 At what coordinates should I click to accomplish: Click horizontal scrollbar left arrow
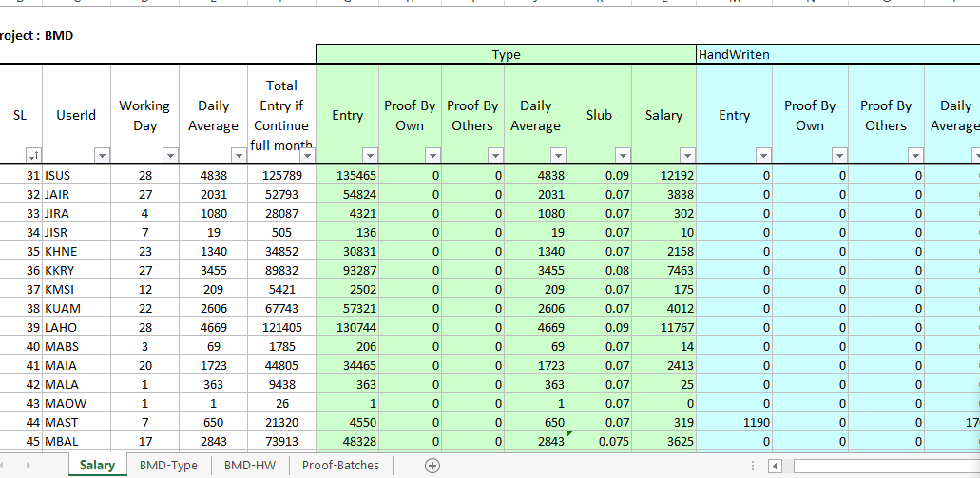tap(776, 466)
